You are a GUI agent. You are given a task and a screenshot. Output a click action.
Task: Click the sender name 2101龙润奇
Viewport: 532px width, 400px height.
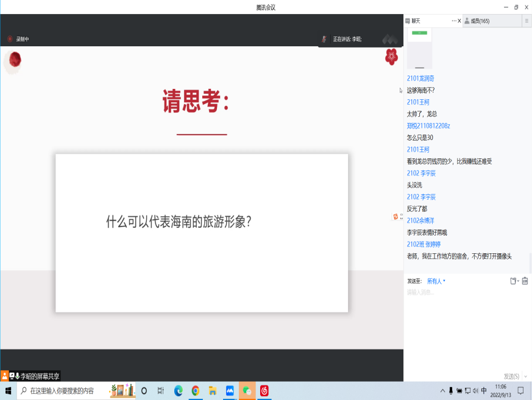coord(420,79)
